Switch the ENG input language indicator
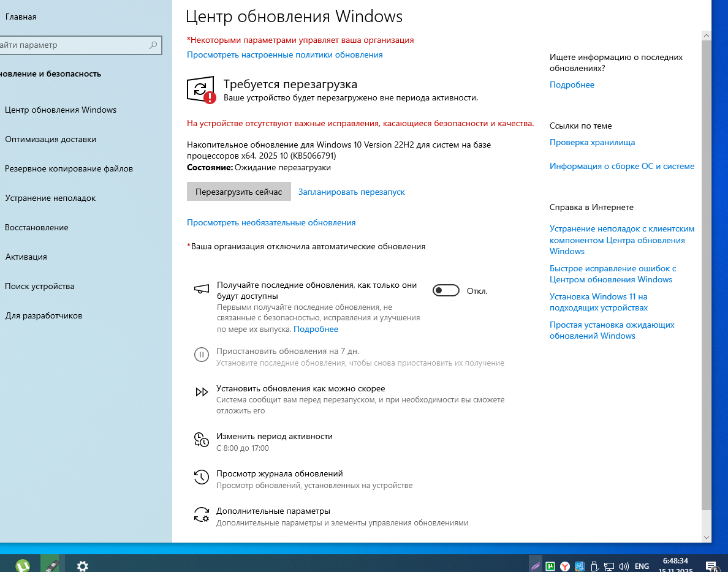 click(x=642, y=566)
